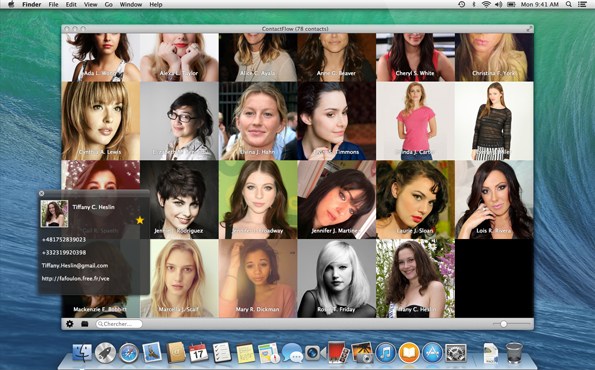The width and height of the screenshot is (595, 370).
Task: Open iTunes from the Dock
Action: [386, 353]
